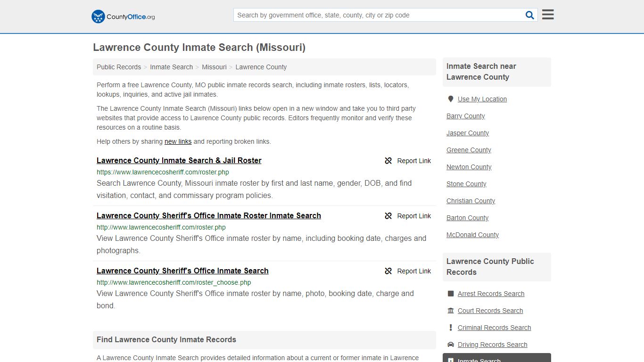
Task: Open McDonald County link
Action: [x=472, y=235]
